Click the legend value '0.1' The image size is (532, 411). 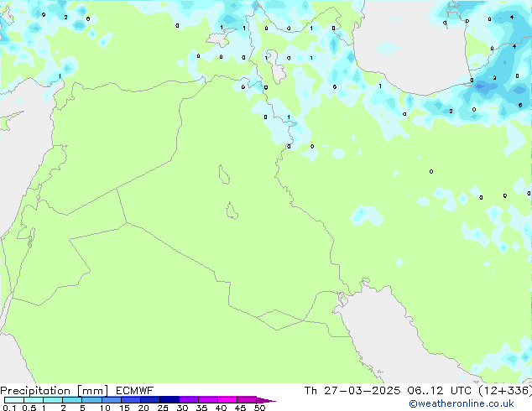(x=9, y=408)
